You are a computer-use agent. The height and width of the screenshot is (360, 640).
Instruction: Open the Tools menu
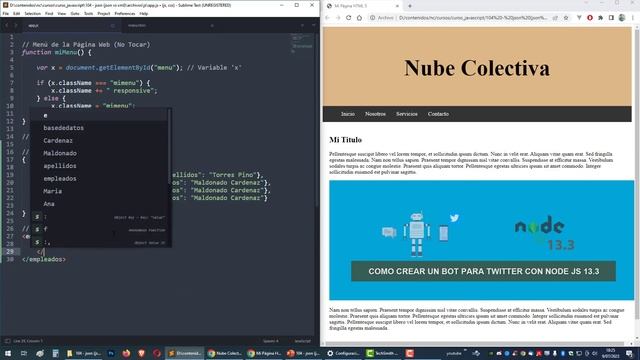click(89, 13)
